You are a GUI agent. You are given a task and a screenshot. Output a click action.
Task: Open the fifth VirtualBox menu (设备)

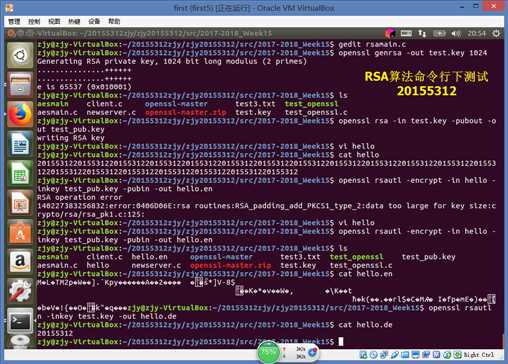point(94,21)
